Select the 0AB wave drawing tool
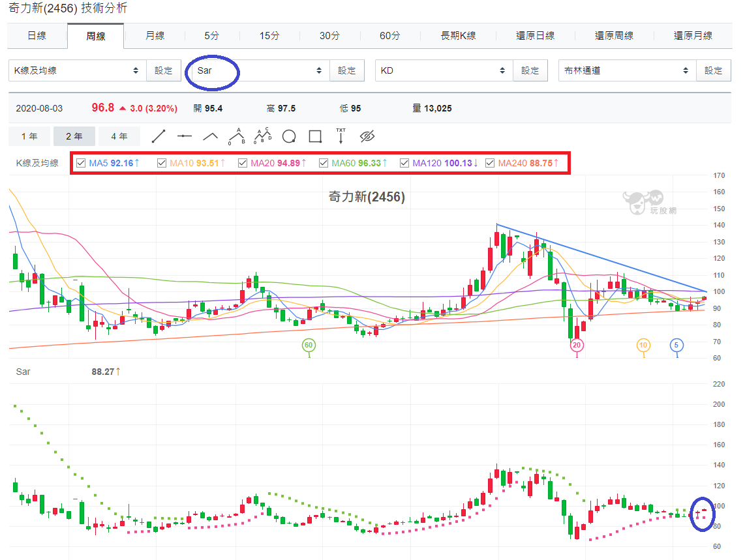Viewport: 745px width, 560px height. click(x=237, y=136)
